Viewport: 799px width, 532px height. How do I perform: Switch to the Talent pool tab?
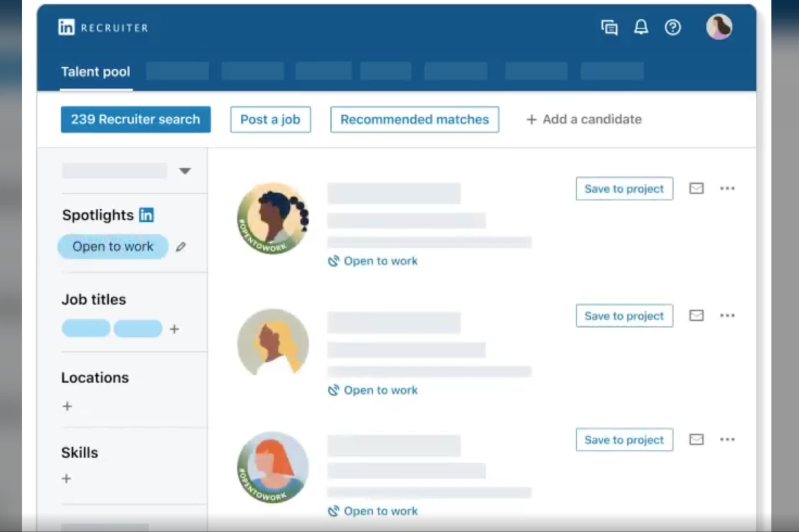pos(96,71)
